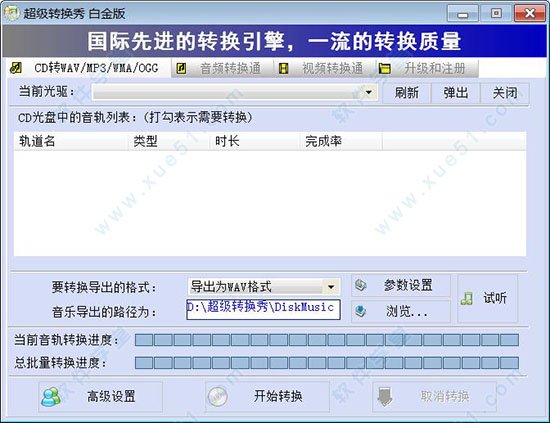Open the 视频转换通 tab
This screenshot has height=423, width=550.
[324, 68]
